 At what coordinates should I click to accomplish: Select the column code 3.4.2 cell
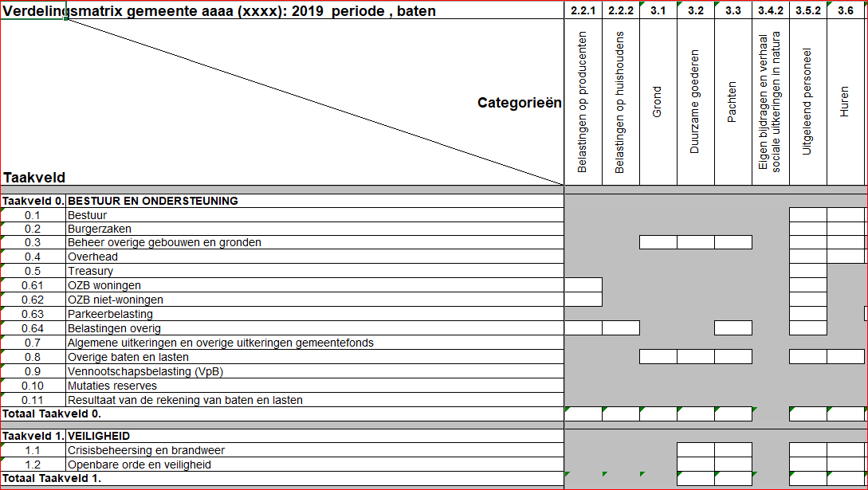click(x=770, y=10)
